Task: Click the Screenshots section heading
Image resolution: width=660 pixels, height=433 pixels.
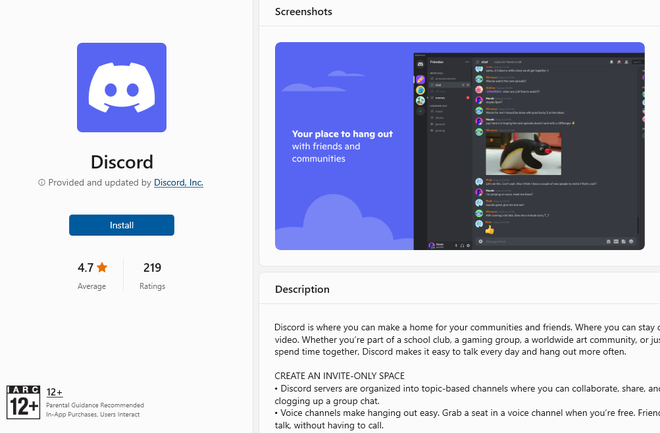Action: click(303, 12)
